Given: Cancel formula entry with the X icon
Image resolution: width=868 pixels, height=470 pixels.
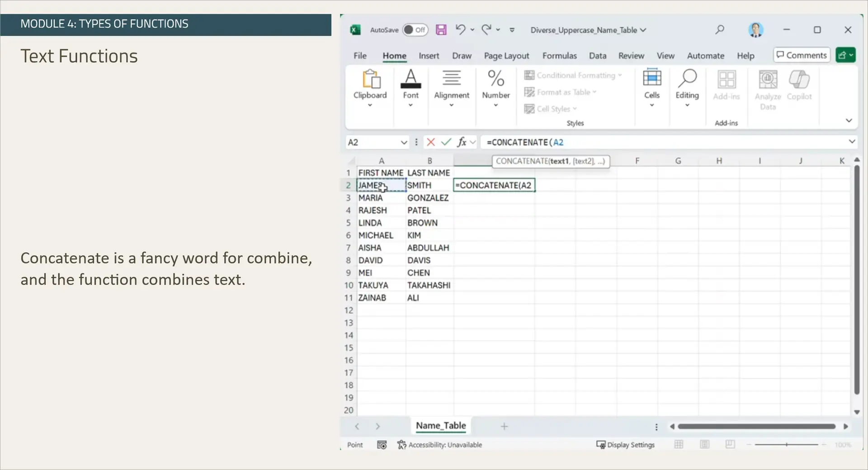Looking at the screenshot, I should click(430, 142).
